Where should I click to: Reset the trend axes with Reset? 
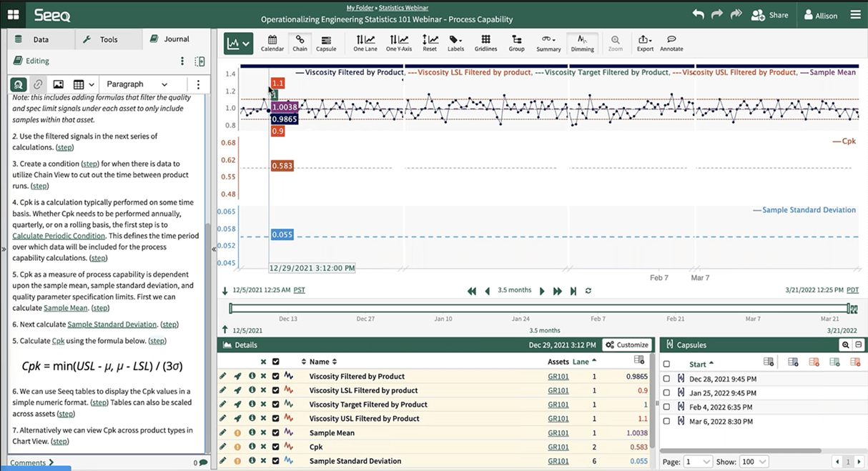pyautogui.click(x=430, y=44)
